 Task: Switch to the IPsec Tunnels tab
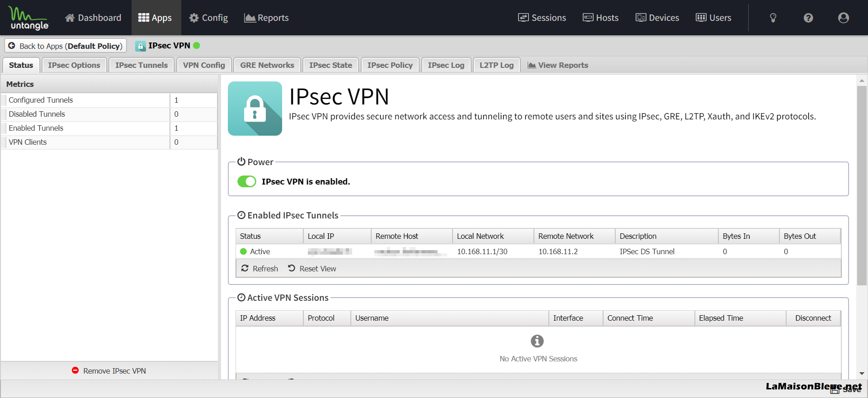[x=142, y=65]
